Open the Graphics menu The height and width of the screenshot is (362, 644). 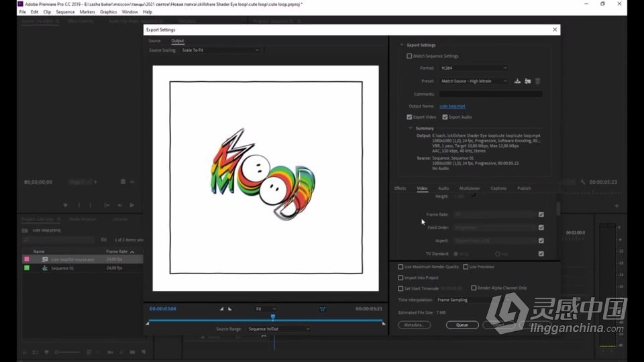109,12
